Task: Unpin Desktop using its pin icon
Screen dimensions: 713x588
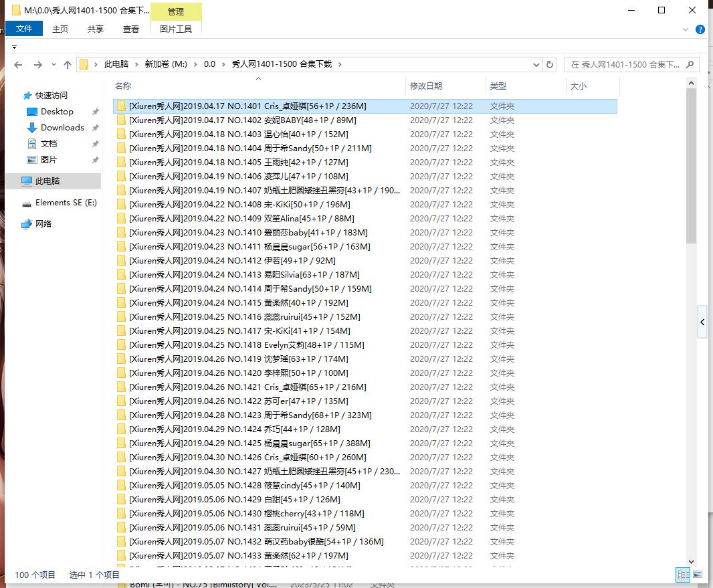Action: point(96,112)
